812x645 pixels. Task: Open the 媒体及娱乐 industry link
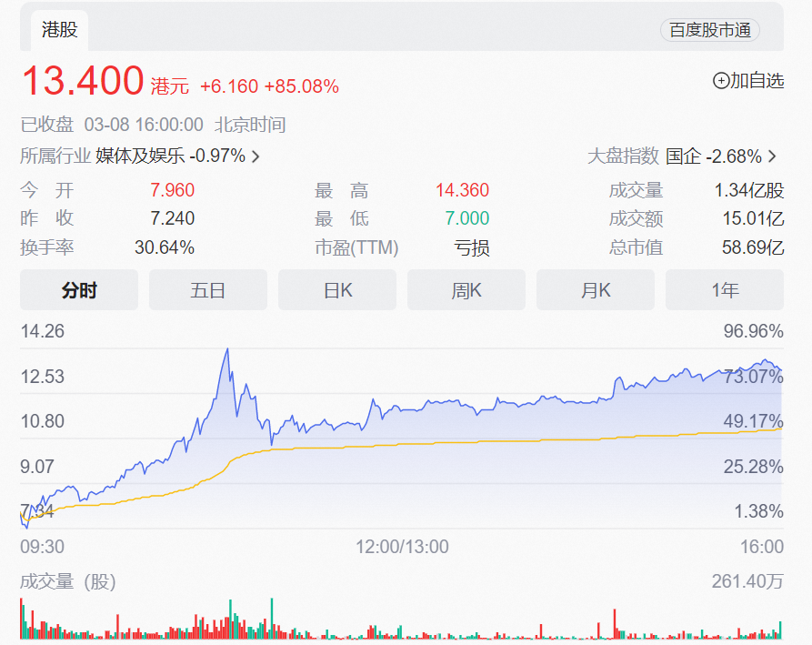click(141, 156)
